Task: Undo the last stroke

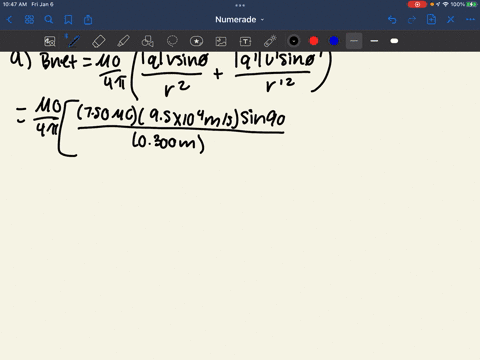Action: pyautogui.click(x=392, y=20)
